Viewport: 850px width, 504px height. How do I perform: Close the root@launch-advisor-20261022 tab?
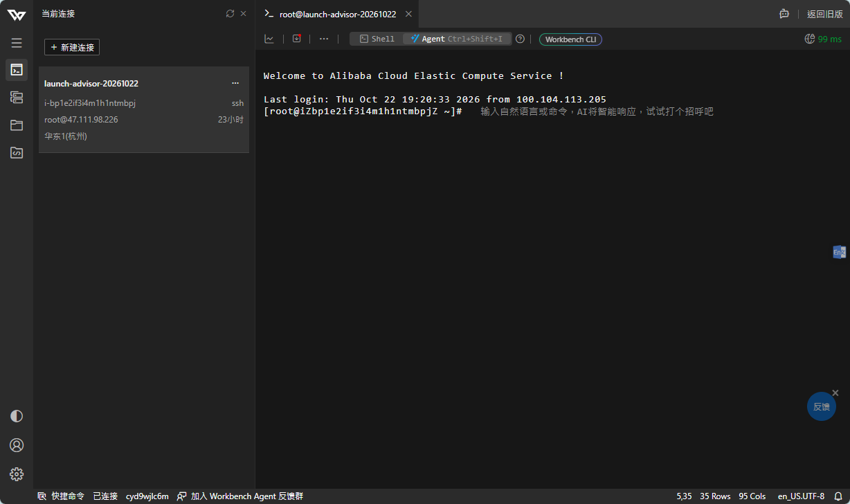(x=408, y=14)
